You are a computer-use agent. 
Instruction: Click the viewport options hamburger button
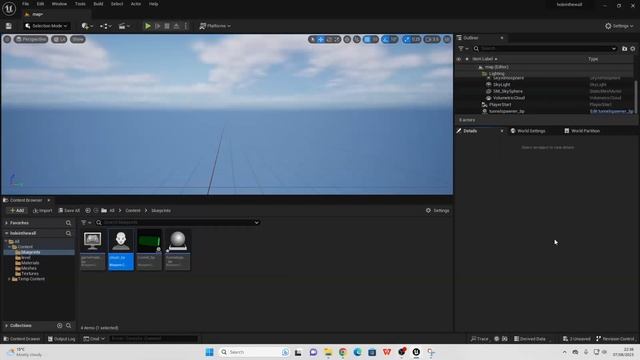point(7,39)
